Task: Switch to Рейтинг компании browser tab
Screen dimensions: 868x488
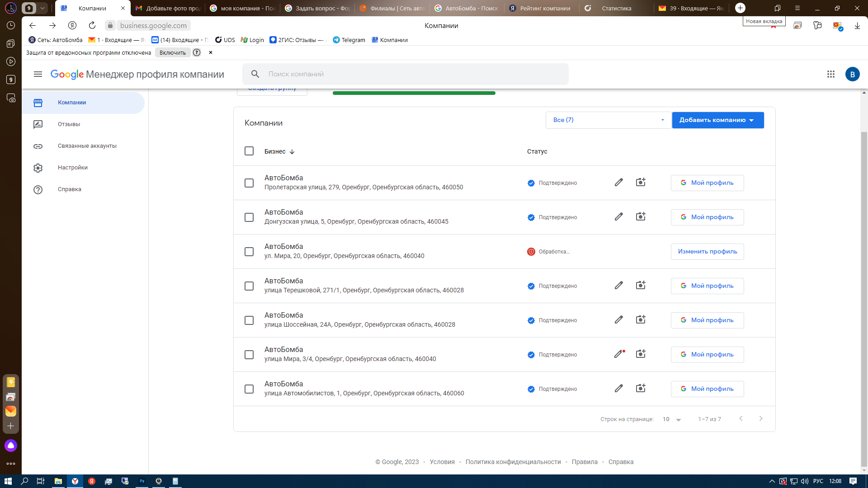Action: [x=542, y=8]
